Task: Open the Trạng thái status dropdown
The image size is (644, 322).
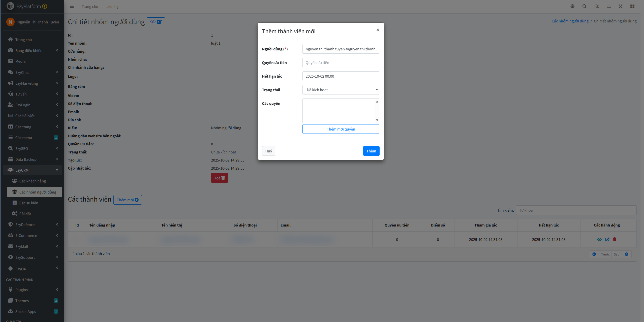Action: click(x=341, y=90)
